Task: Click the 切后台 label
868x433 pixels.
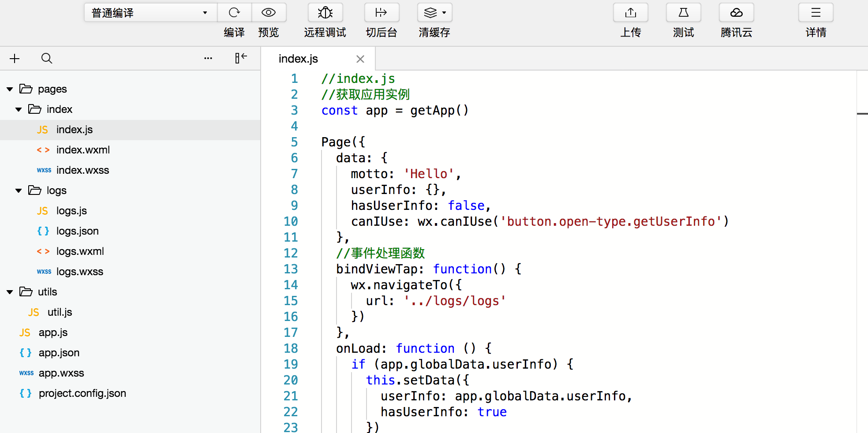Action: (x=382, y=32)
